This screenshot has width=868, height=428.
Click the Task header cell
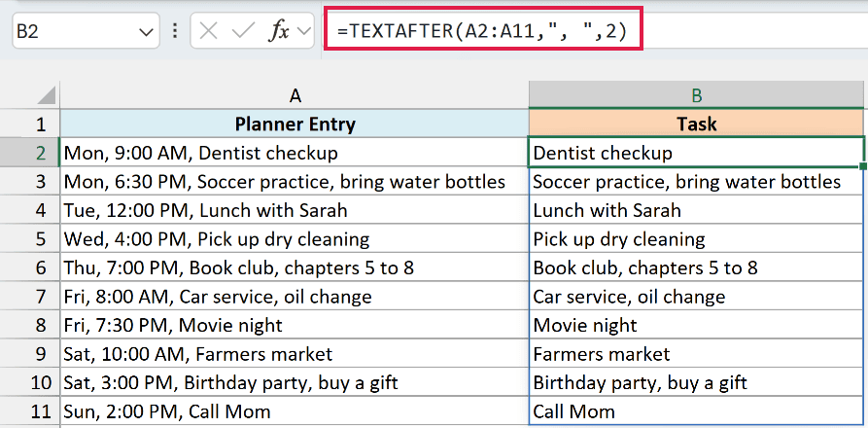(696, 124)
